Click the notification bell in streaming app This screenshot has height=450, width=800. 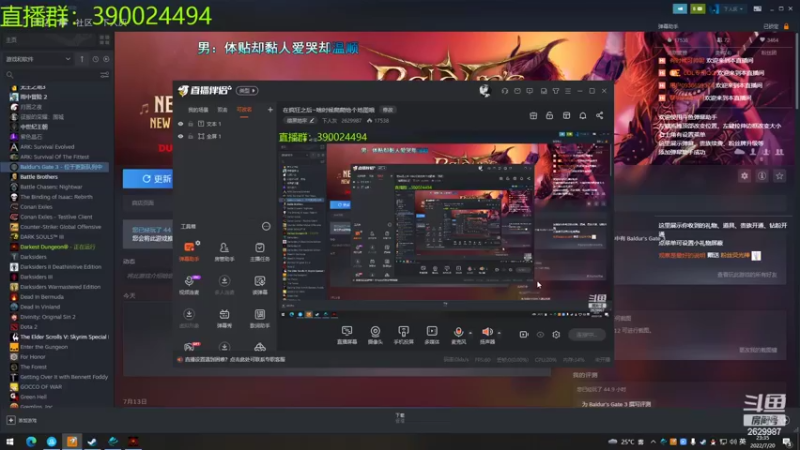click(583, 116)
